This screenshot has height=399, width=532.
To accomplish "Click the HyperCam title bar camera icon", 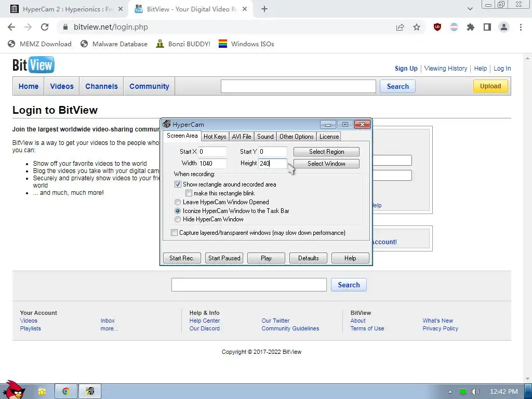I will (166, 124).
